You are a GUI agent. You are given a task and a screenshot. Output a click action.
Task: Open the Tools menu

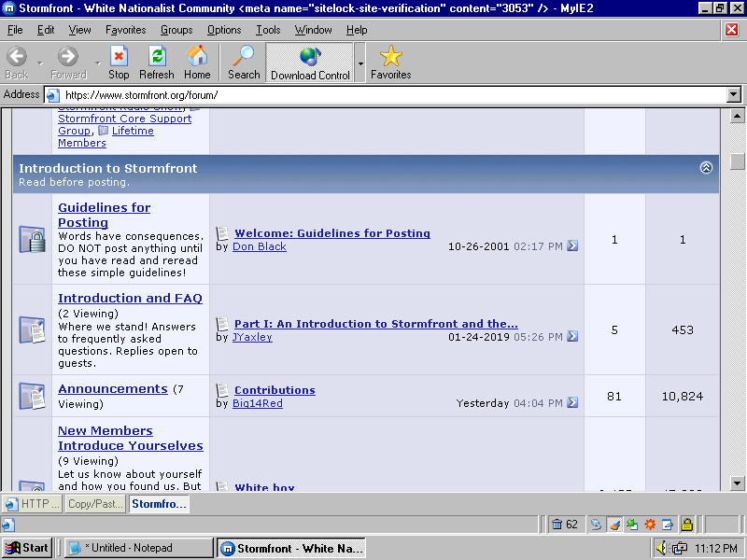tap(268, 30)
